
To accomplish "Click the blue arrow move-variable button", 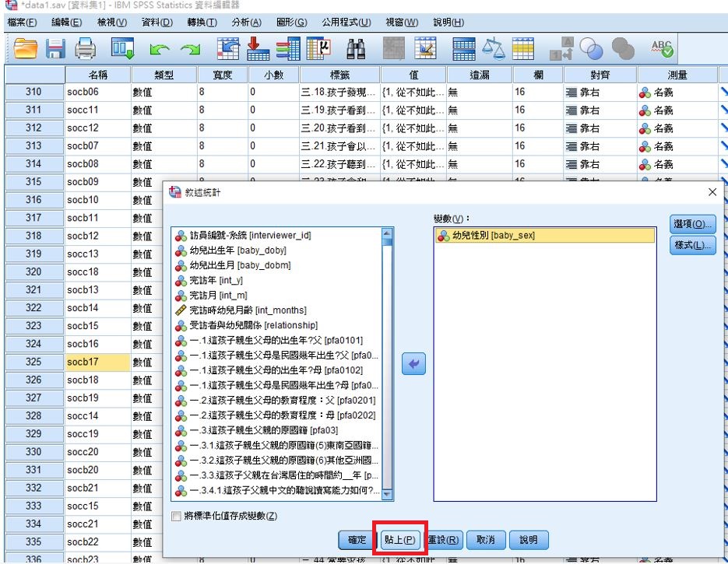I will (x=413, y=363).
